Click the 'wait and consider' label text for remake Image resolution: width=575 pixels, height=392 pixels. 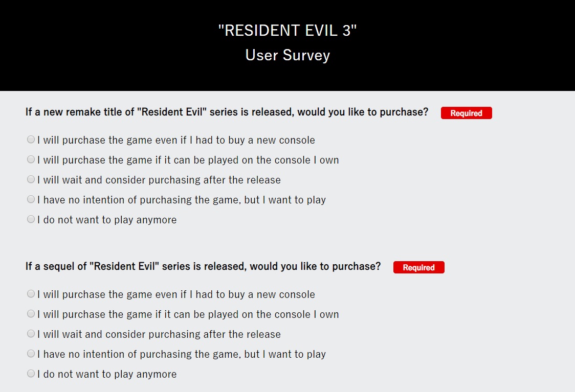click(159, 180)
